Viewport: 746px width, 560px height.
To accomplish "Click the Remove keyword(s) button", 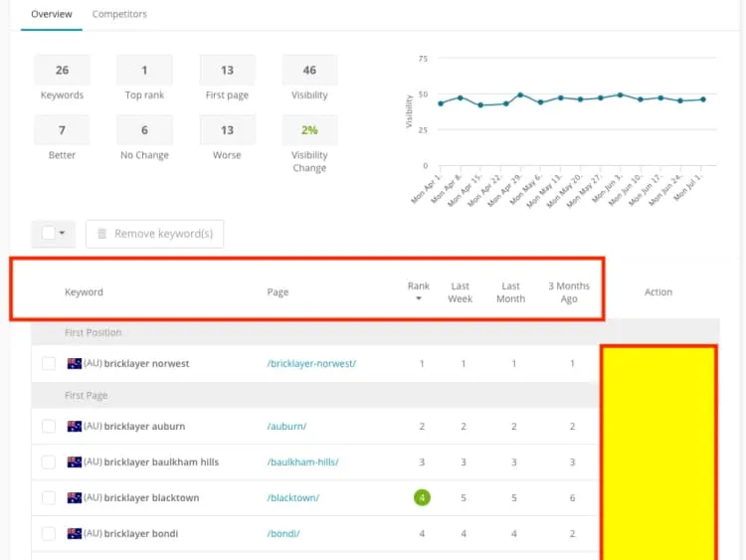I will [x=154, y=234].
